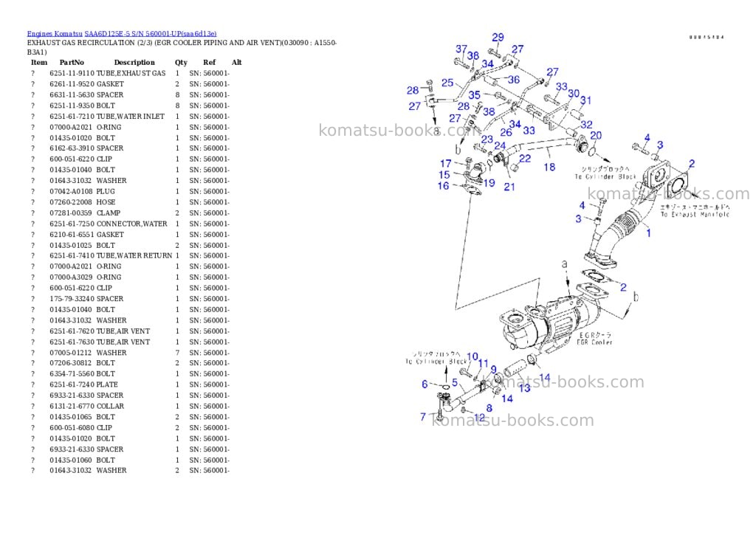Click callout number 13 in diagram
The width and height of the screenshot is (756, 535).
point(525,387)
